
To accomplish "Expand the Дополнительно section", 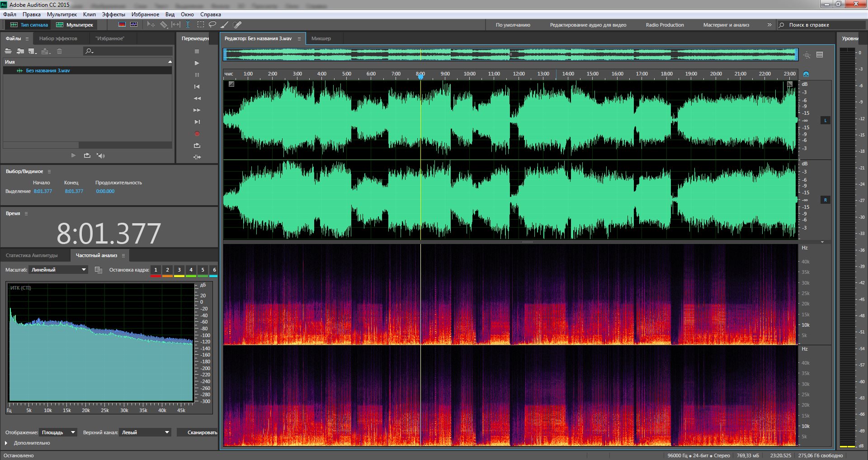I will (x=6, y=443).
